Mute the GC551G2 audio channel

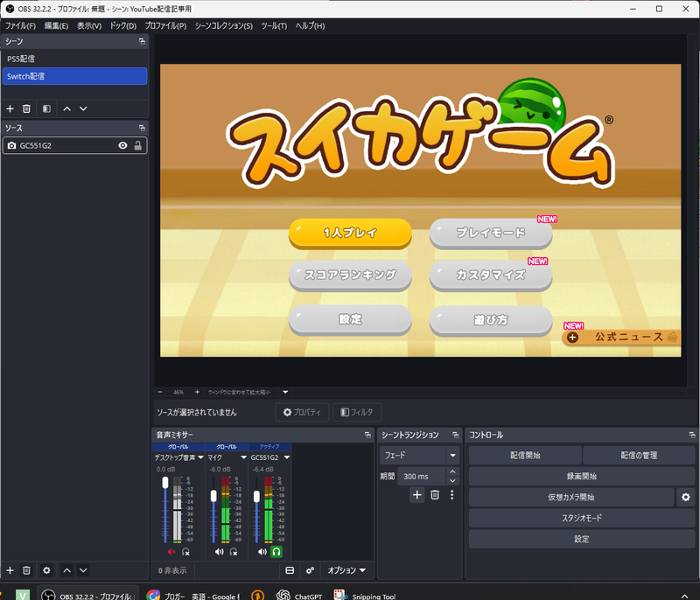(262, 552)
